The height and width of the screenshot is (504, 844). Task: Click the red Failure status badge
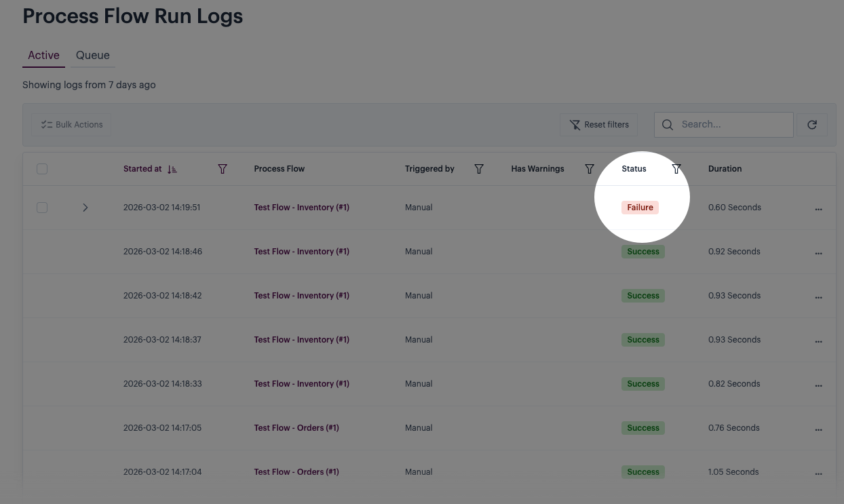point(640,208)
